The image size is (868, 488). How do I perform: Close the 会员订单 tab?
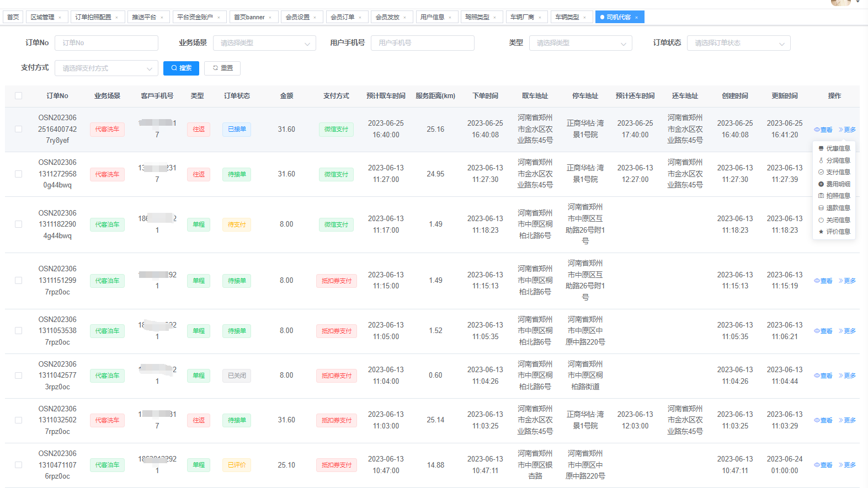click(x=360, y=18)
